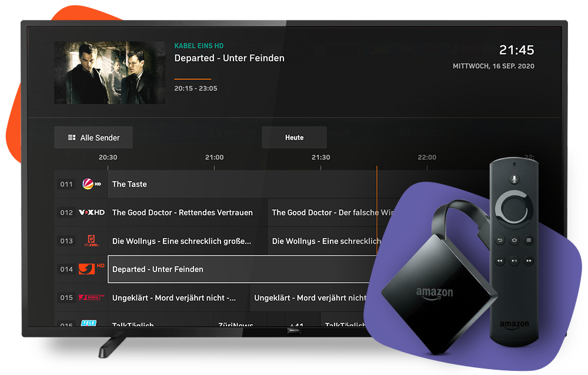Click the microphone button on the remote
Image resolution: width=588 pixels, height=375 pixels.
click(514, 179)
